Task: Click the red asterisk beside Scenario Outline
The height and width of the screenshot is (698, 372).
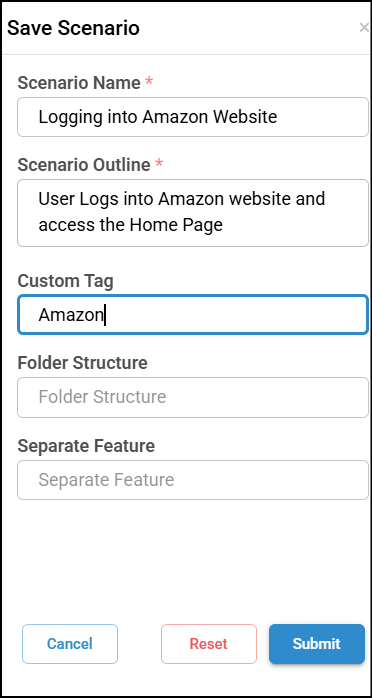Action: click(x=159, y=163)
